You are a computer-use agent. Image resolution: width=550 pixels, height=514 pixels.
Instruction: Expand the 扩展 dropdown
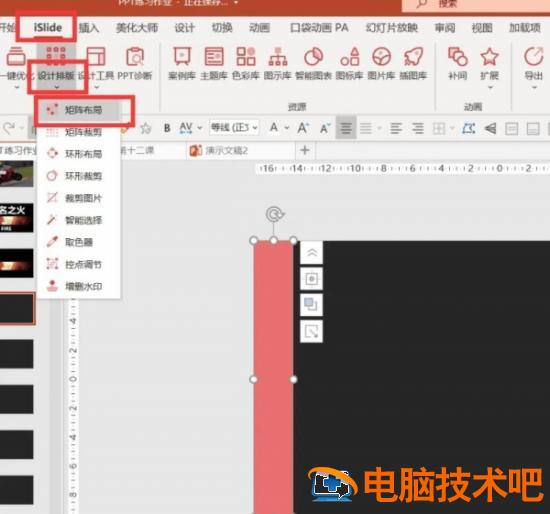tap(490, 87)
